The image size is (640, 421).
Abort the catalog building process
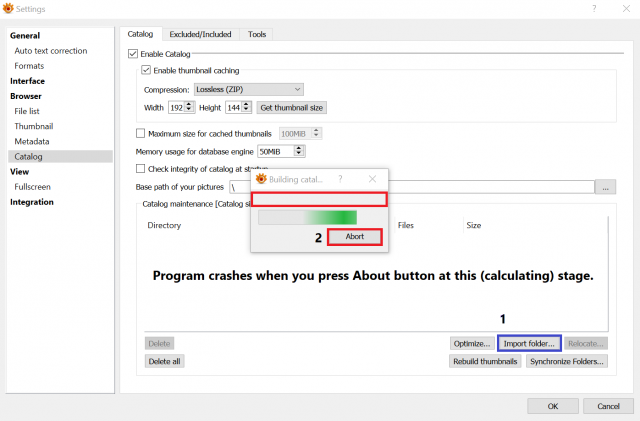click(355, 237)
